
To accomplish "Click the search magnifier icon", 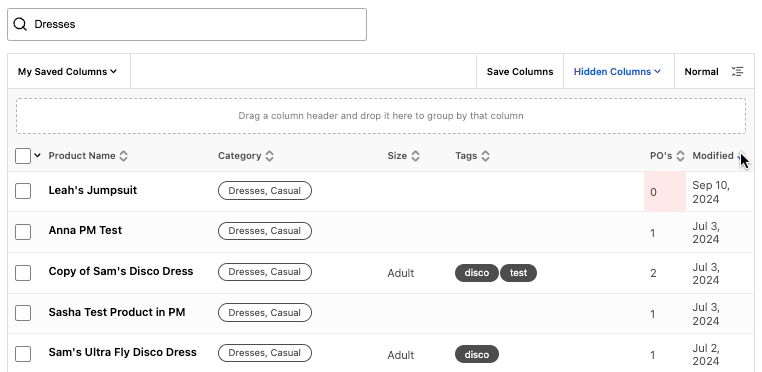I will (20, 24).
